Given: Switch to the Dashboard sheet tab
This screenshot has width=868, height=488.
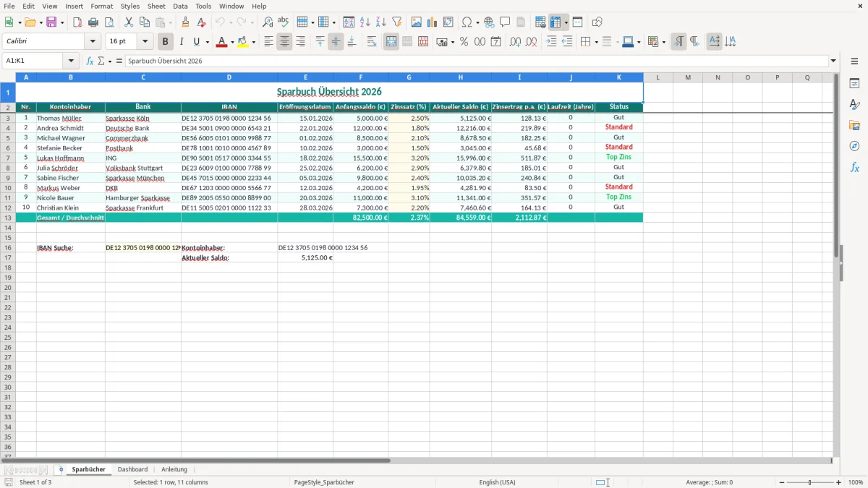Looking at the screenshot, I should click(x=132, y=469).
